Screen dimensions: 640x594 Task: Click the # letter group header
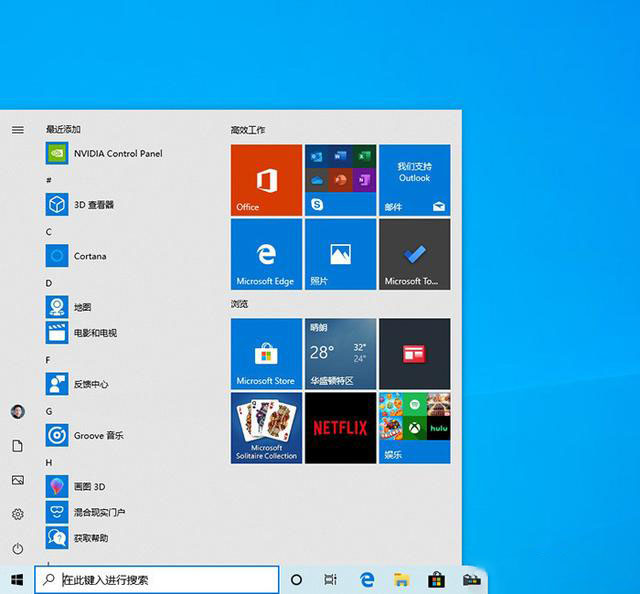(x=49, y=180)
